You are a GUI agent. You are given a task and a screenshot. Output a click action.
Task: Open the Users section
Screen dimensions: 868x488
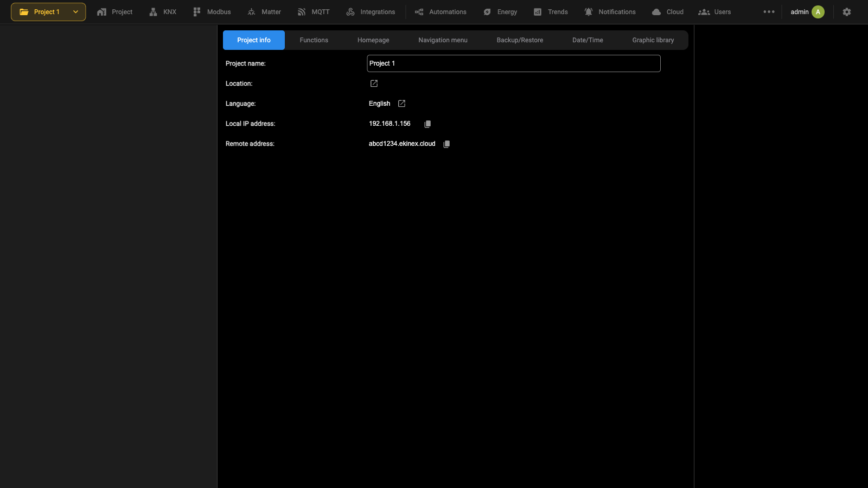714,12
